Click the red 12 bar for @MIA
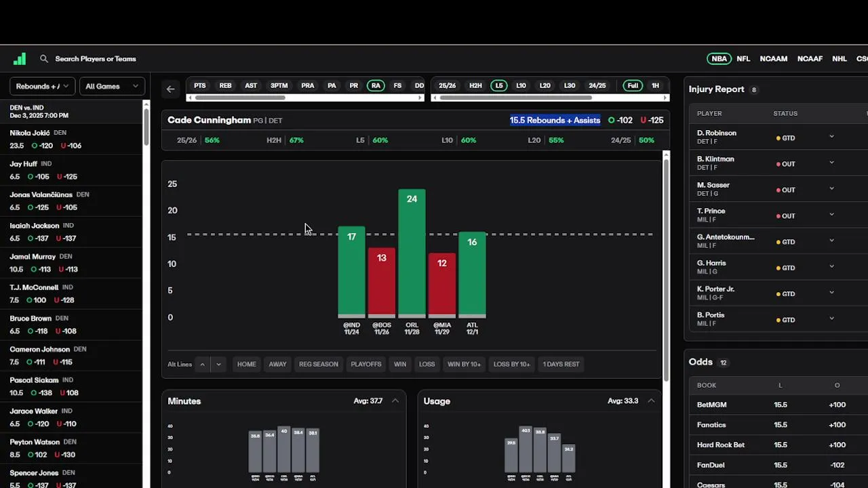Viewport: 868px width, 488px height. pyautogui.click(x=442, y=285)
